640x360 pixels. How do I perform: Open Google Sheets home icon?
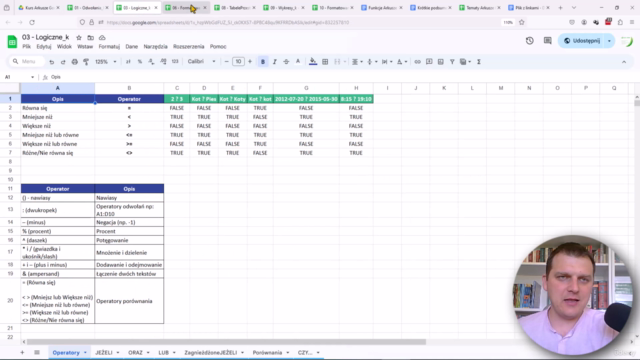[x=12, y=42]
